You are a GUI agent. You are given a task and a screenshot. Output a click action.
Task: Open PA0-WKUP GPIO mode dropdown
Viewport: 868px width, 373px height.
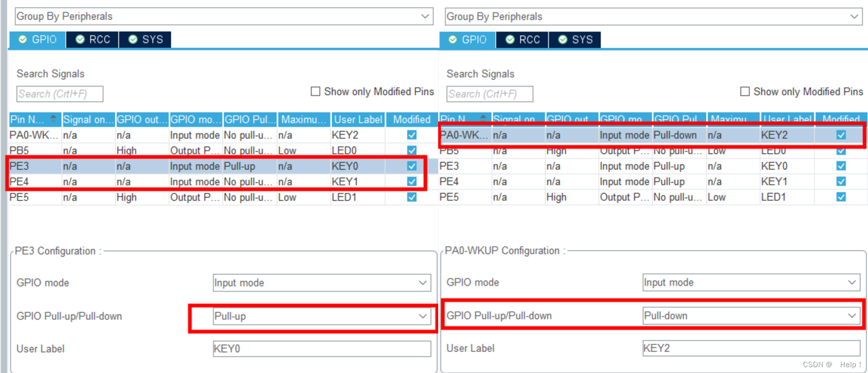pyautogui.click(x=751, y=282)
